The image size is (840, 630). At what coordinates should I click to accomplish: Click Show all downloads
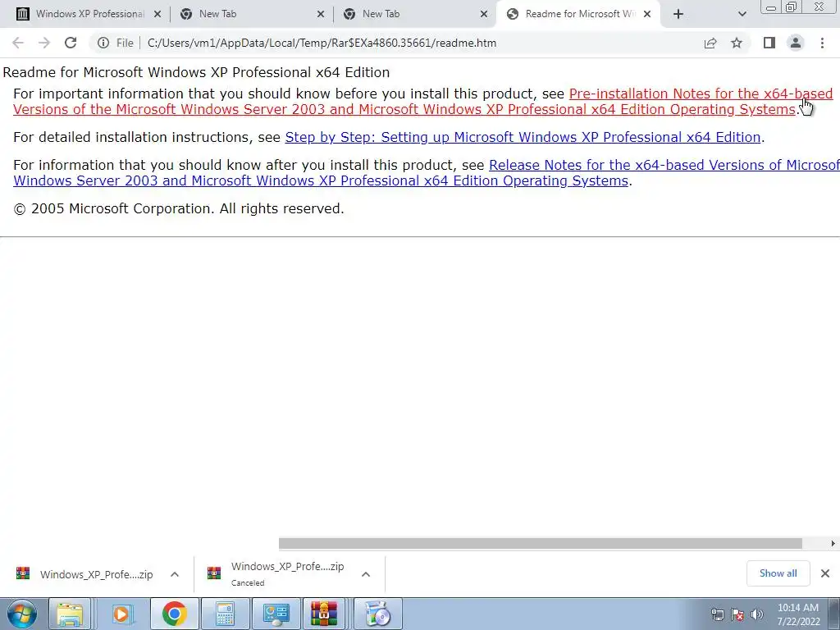[778, 573]
